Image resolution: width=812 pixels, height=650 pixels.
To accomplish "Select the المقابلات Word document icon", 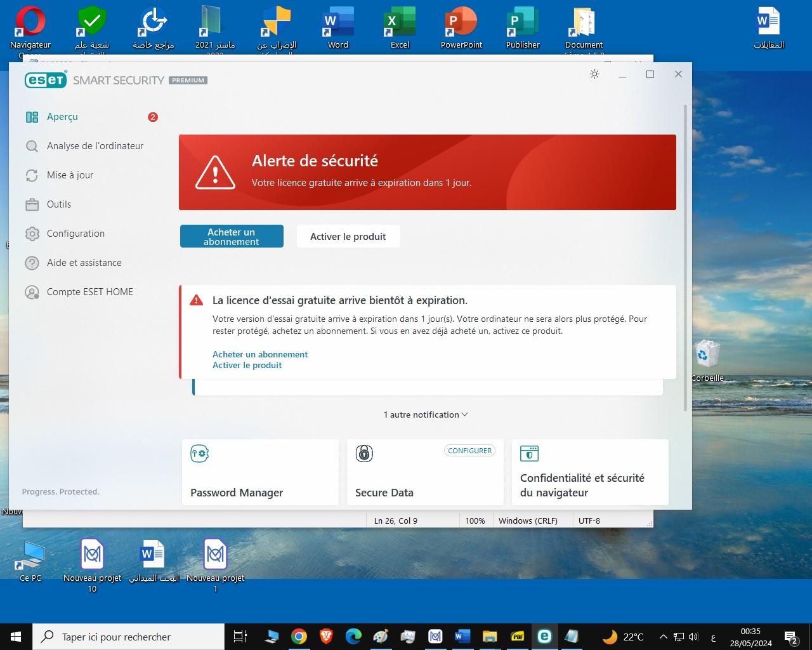I will coord(768,27).
